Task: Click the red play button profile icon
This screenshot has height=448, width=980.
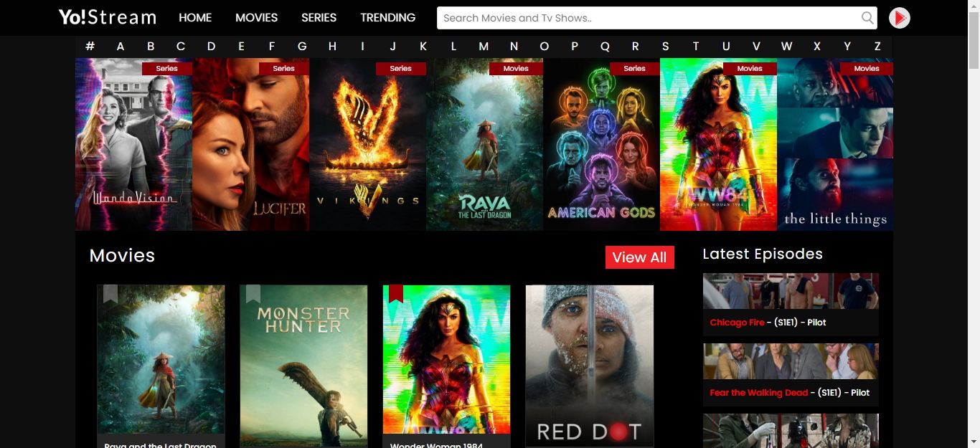Action: click(x=900, y=18)
